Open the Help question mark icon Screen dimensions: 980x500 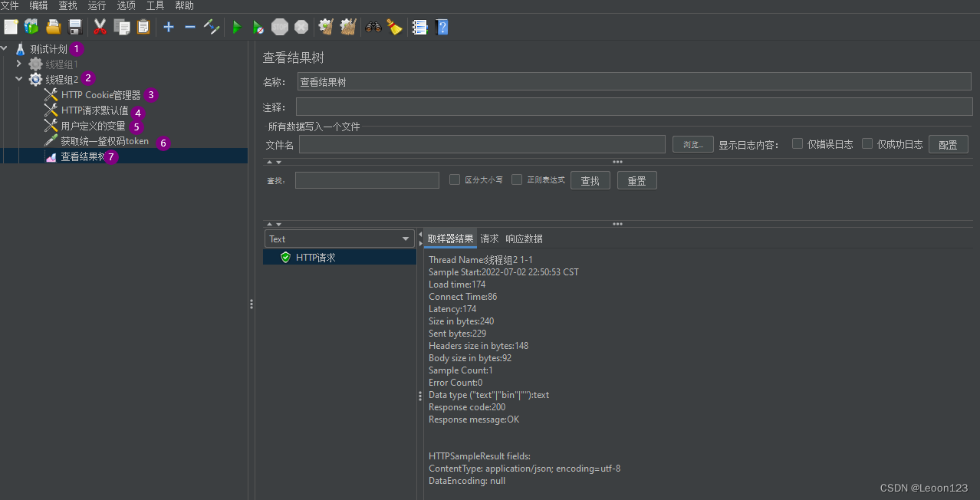[441, 27]
